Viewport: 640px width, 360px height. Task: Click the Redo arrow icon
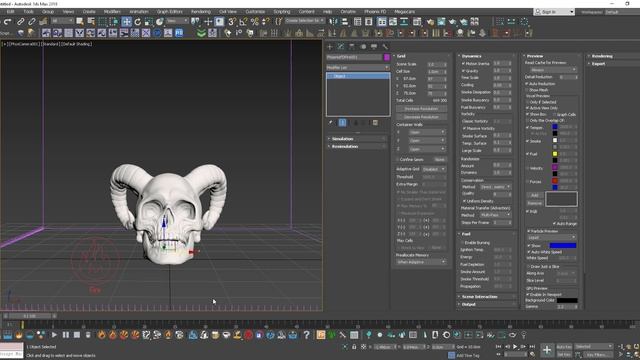pos(8,22)
